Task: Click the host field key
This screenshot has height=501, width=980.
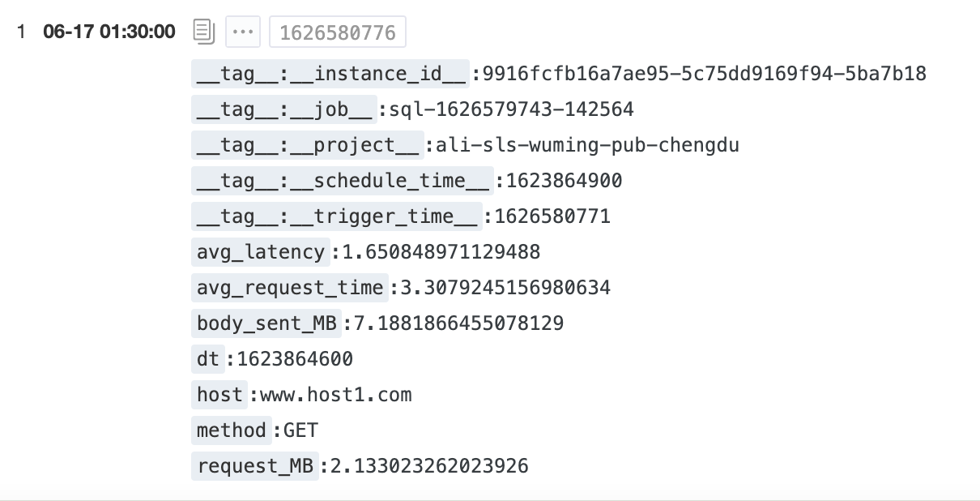Action: pos(219,395)
